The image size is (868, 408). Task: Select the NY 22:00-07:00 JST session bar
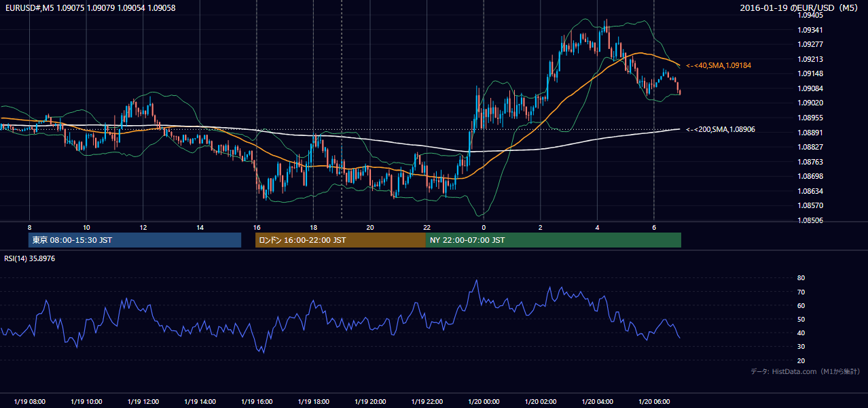click(554, 240)
